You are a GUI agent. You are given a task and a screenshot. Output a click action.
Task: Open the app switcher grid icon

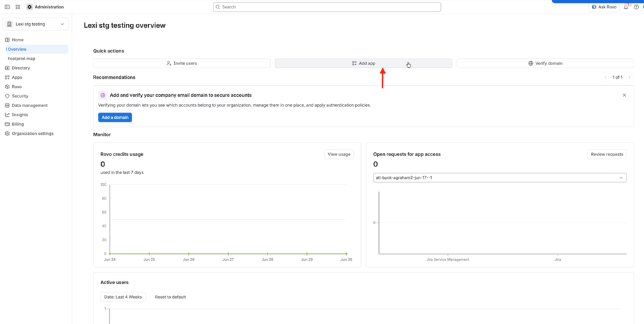(x=17, y=7)
